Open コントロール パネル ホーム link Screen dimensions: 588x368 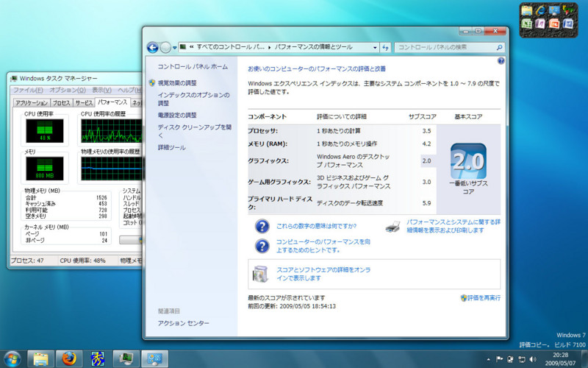click(x=193, y=67)
